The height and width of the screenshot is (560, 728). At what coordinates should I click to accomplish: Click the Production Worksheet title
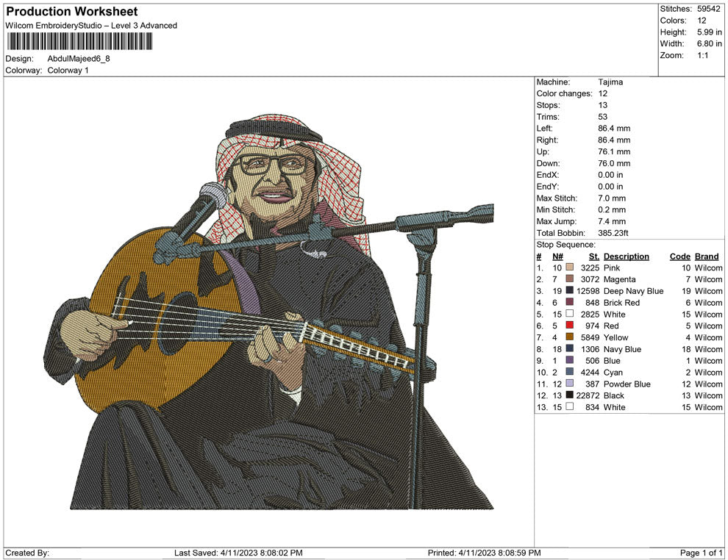(72, 12)
